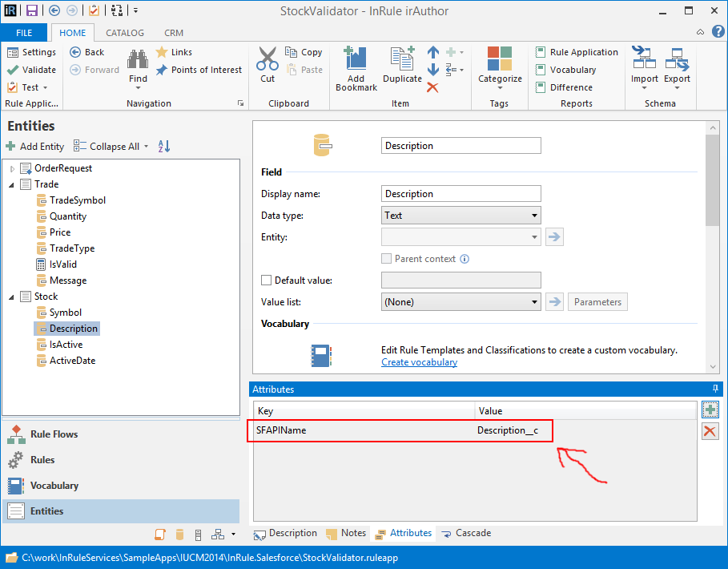The width and height of the screenshot is (728, 569).
Task: Switch to the CATALOG ribbon tab
Action: pyautogui.click(x=125, y=33)
